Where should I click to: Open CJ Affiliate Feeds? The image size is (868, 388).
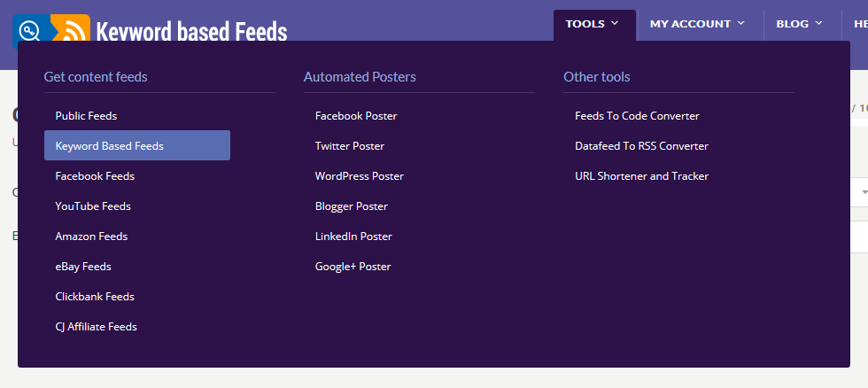pyautogui.click(x=96, y=327)
